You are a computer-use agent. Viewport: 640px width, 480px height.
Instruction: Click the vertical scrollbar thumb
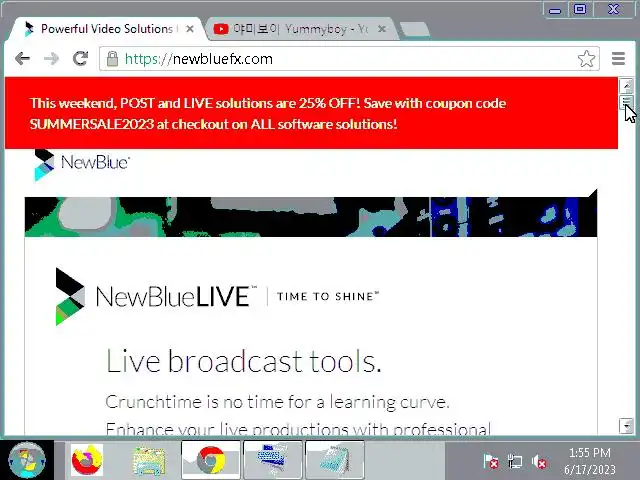(x=627, y=102)
